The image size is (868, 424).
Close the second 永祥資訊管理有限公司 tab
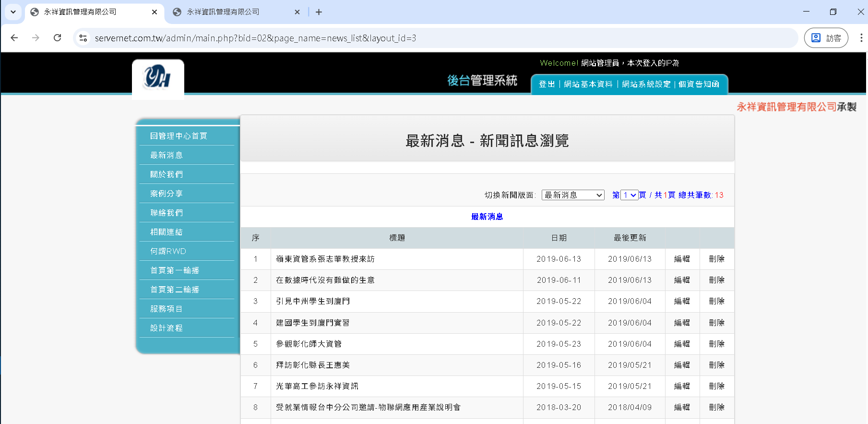coord(297,12)
